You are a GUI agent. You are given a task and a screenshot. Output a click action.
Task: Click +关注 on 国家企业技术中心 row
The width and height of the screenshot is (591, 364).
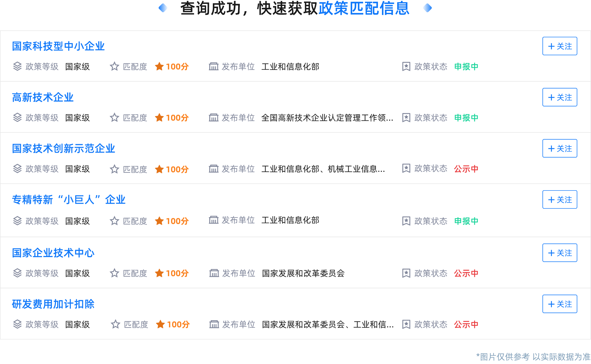pos(559,253)
